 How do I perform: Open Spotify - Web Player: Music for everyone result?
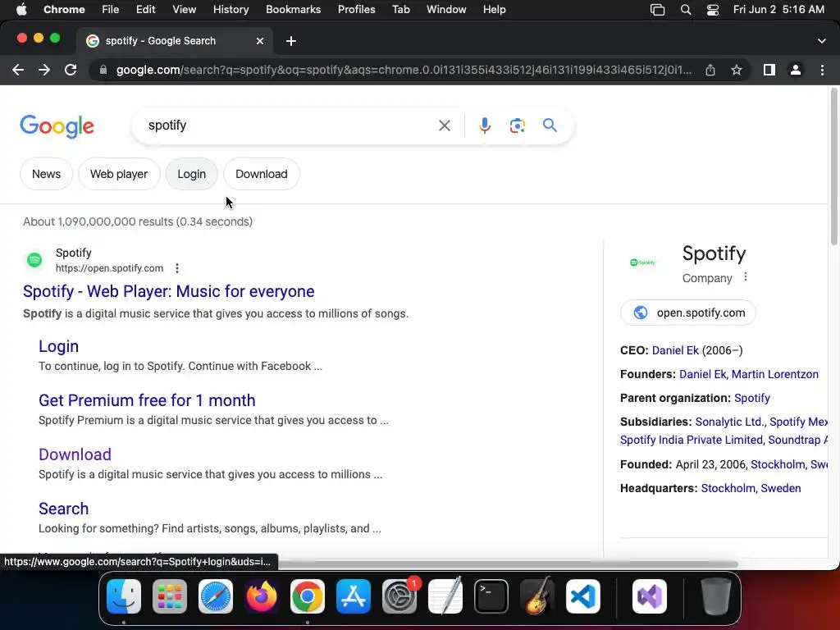click(169, 291)
